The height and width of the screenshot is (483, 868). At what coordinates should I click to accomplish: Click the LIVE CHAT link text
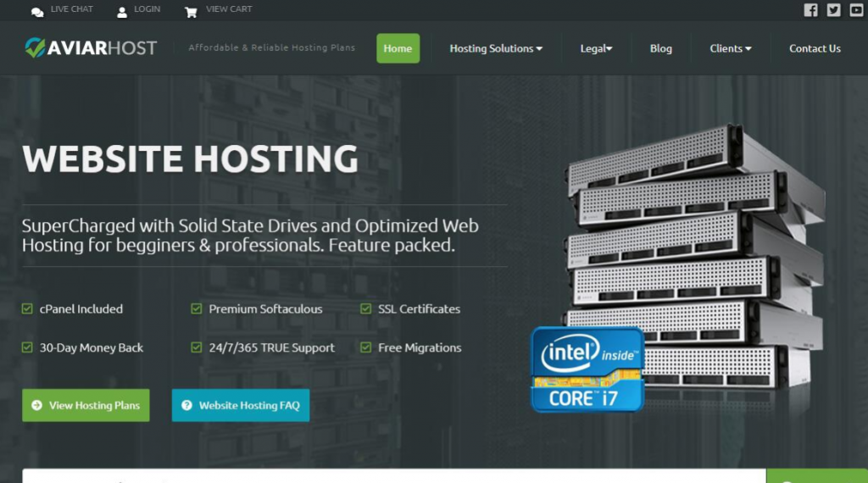(x=72, y=9)
